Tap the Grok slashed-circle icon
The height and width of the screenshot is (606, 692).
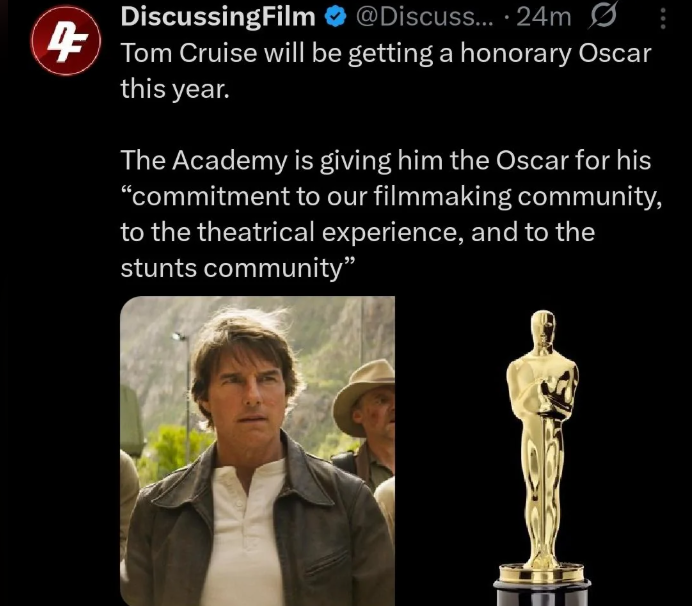[x=602, y=17]
